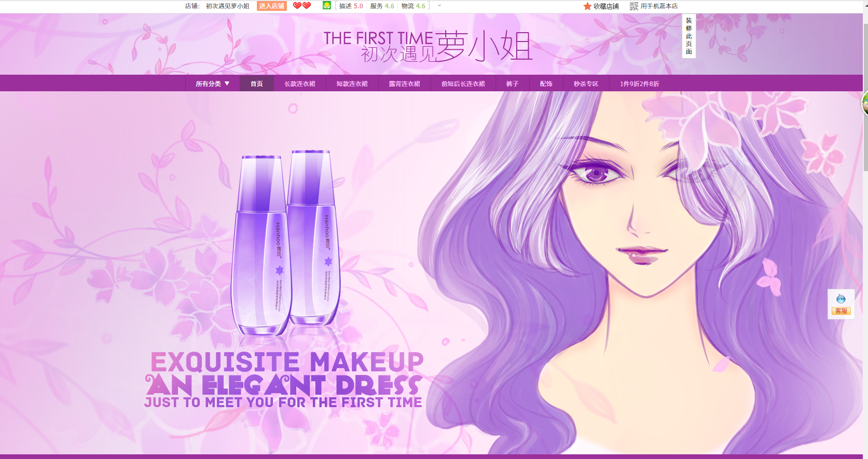The width and height of the screenshot is (868, 459).
Task: Click the star icon beside 收藏店铺
Action: [x=587, y=6]
